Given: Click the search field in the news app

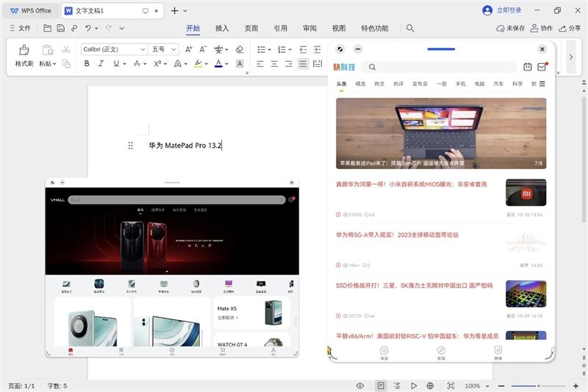Looking at the screenshot, I should 441,67.
